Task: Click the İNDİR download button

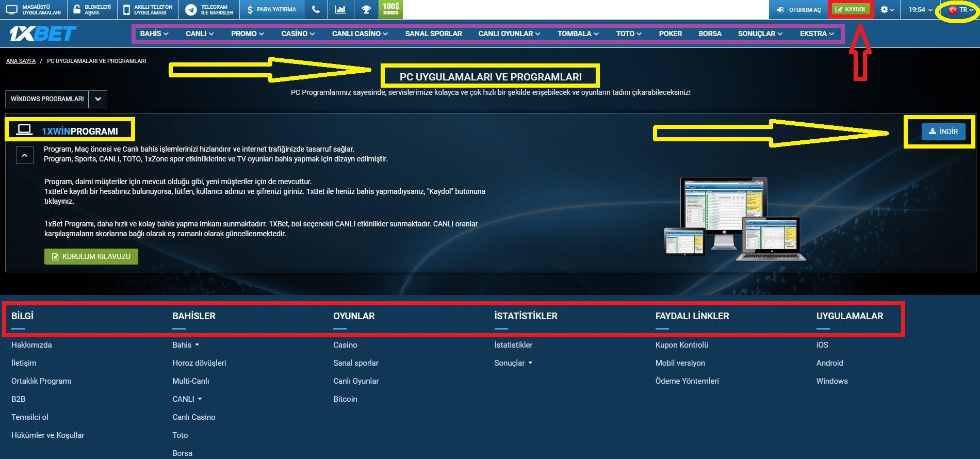Action: 943,132
